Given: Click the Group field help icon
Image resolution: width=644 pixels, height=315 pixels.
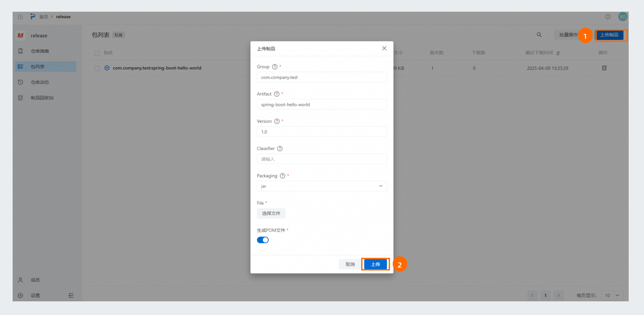Looking at the screenshot, I should coord(274,67).
